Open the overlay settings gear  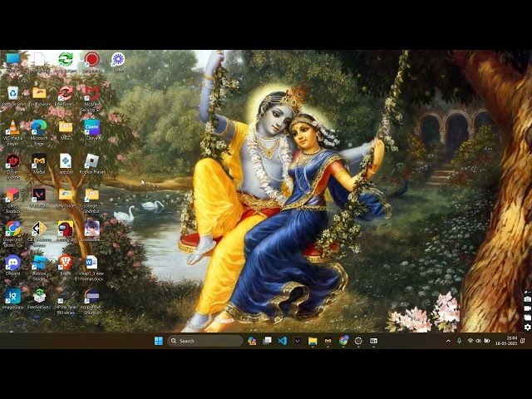(x=527, y=328)
